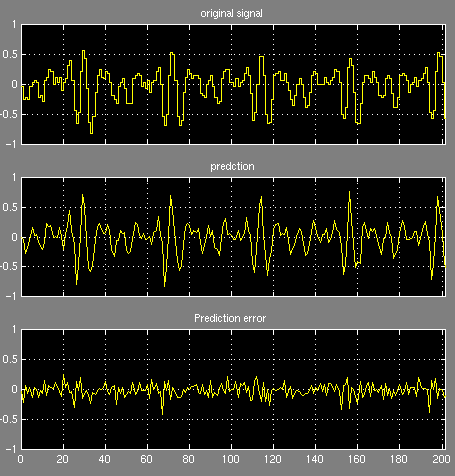Click x-axis tick label 200
The height and width of the screenshot is (476, 455).
[441, 459]
